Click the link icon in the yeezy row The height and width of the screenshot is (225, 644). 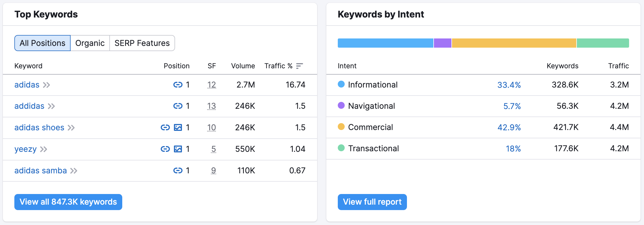(x=165, y=149)
